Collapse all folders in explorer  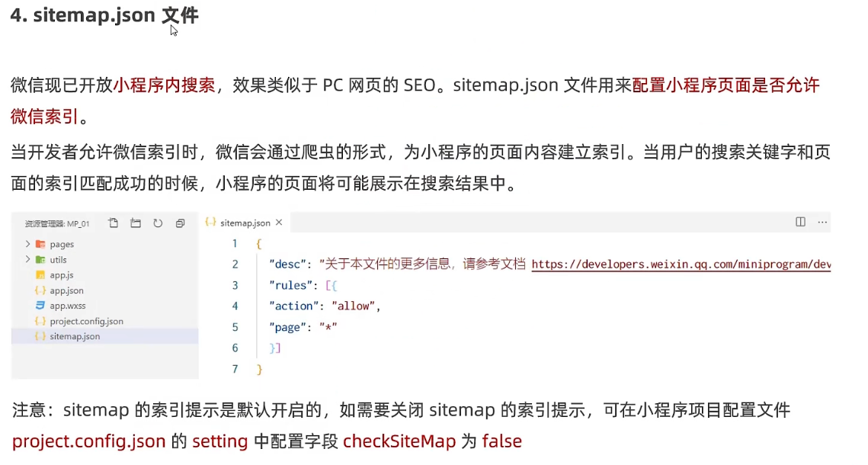tap(180, 223)
